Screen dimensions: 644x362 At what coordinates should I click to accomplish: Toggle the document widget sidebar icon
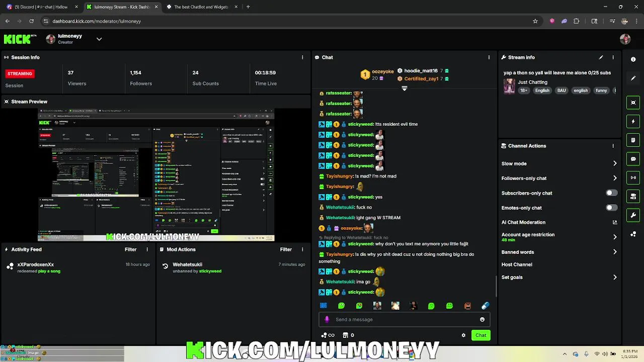pyautogui.click(x=633, y=140)
